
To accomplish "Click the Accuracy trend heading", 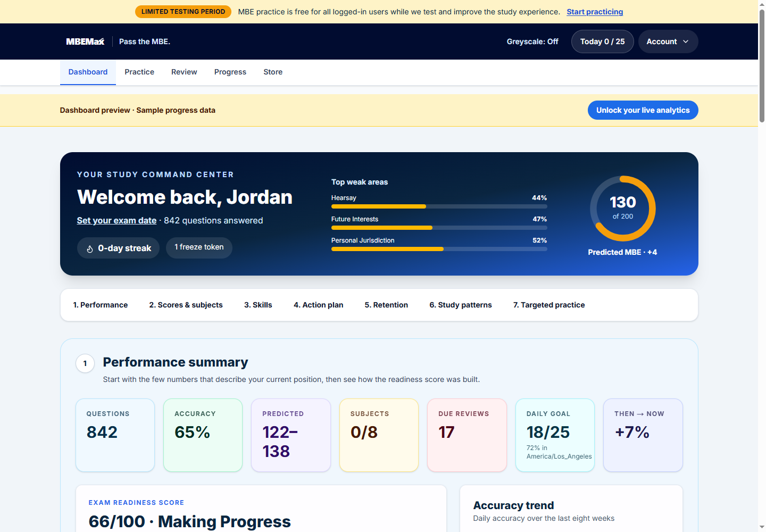I will coord(513,505).
